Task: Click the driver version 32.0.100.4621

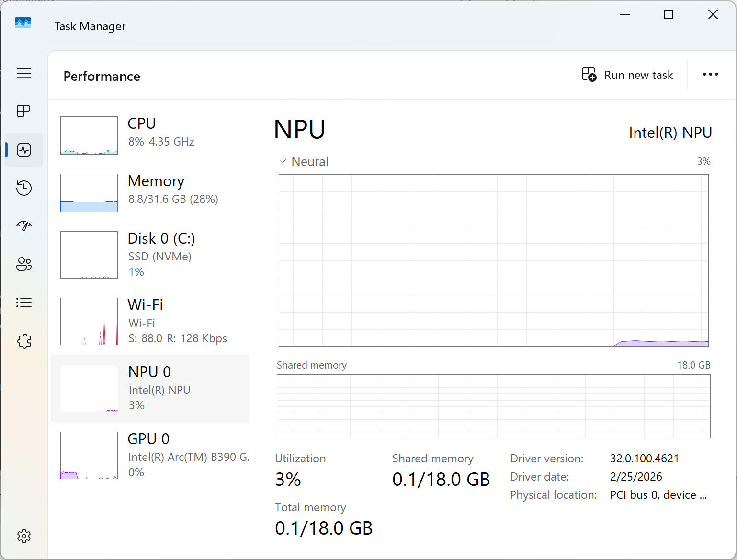Action: [x=645, y=459]
